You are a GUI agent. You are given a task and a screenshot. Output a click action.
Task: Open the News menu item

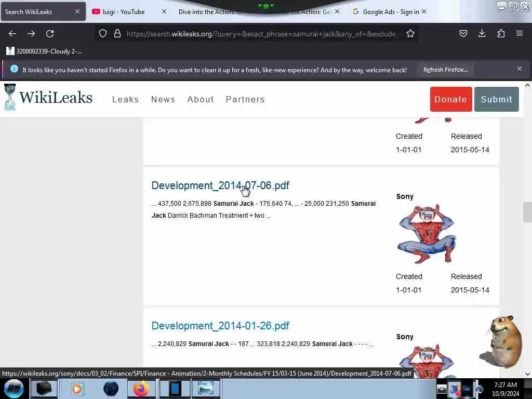coord(163,99)
